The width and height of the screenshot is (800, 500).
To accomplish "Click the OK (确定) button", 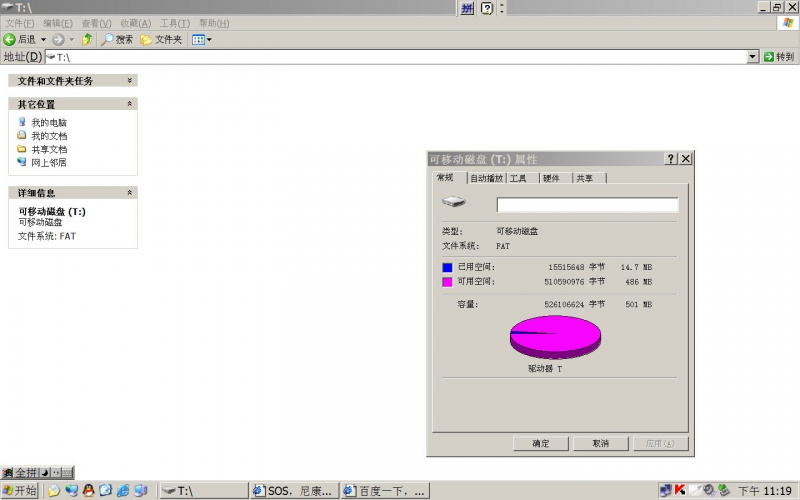I will click(541, 443).
